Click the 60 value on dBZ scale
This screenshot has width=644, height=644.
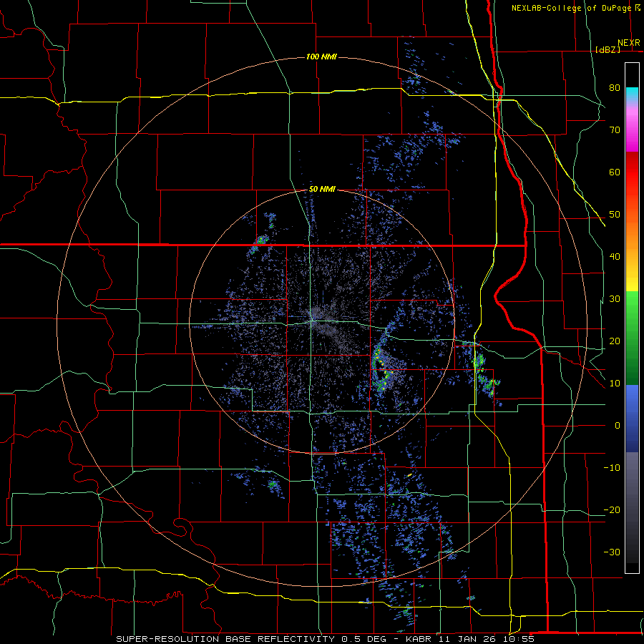coord(615,172)
